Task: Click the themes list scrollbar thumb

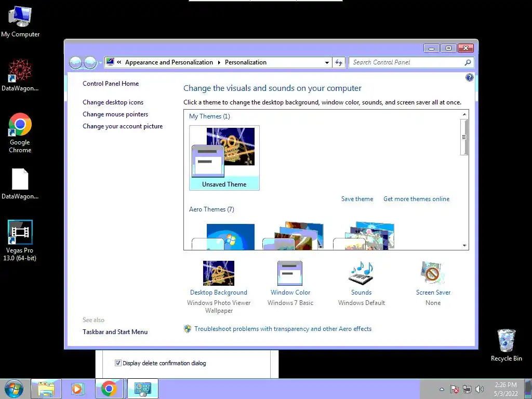Action: tap(464, 137)
